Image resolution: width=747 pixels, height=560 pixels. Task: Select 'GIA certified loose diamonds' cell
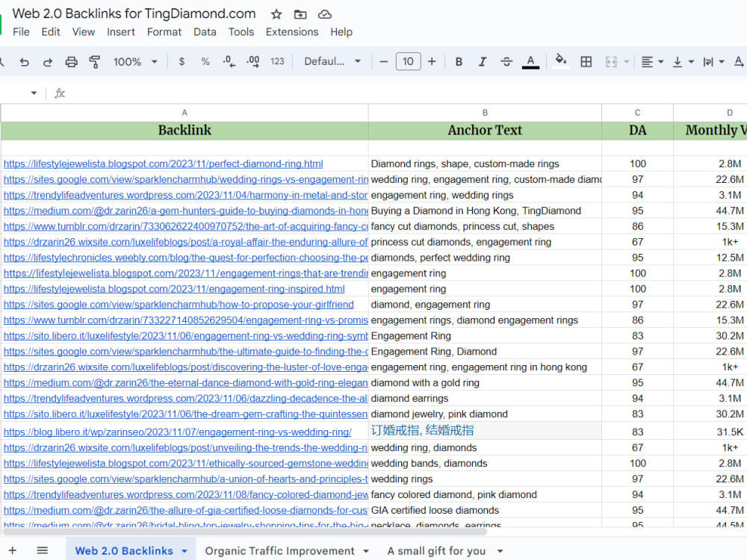point(485,511)
